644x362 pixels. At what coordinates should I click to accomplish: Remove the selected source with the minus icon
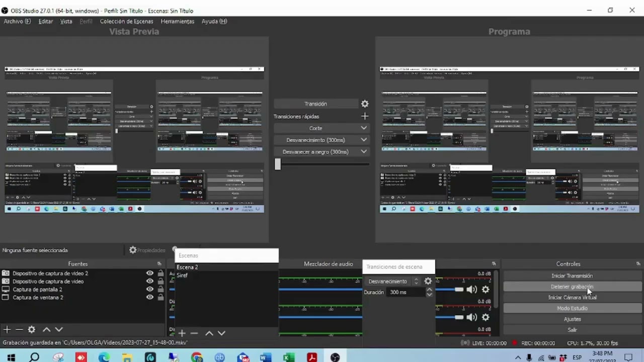(19, 329)
